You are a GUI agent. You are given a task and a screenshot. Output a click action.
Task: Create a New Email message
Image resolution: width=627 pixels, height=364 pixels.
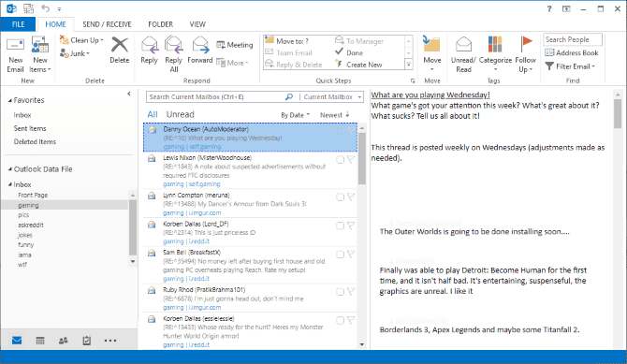coord(15,55)
